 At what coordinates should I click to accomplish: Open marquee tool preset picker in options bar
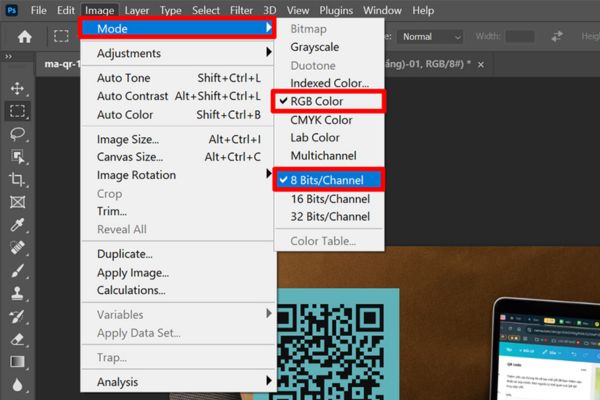click(61, 36)
